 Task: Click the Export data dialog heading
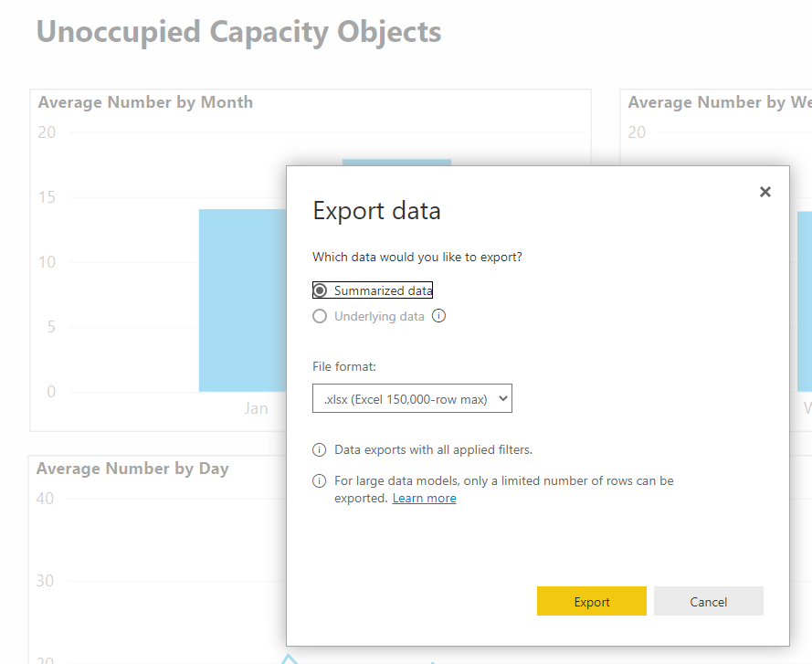[x=376, y=211]
